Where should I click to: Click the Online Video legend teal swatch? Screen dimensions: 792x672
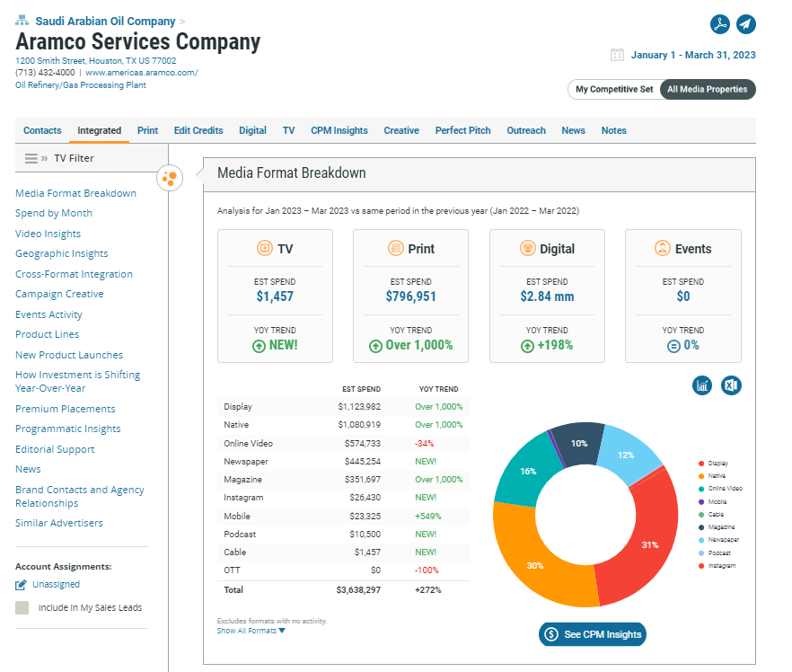[701, 489]
